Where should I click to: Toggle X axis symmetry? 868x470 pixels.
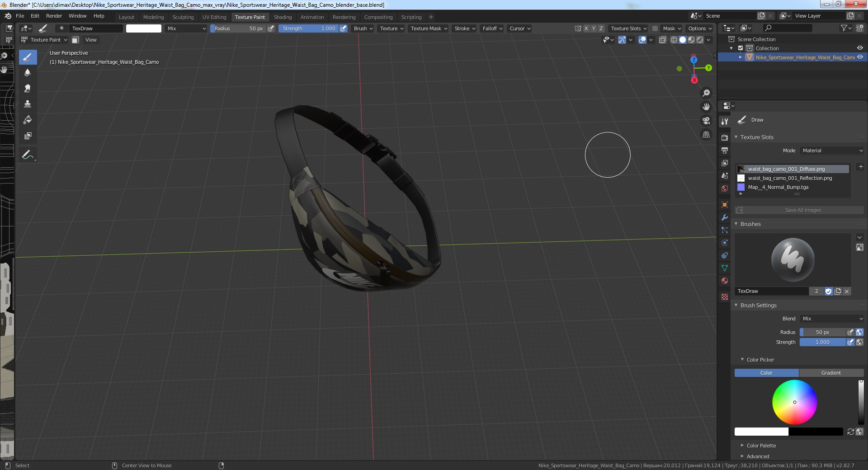pos(586,28)
